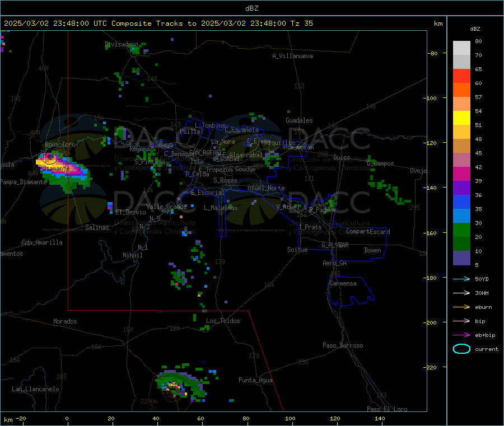Click the Valle_Grande location label

(x=166, y=207)
